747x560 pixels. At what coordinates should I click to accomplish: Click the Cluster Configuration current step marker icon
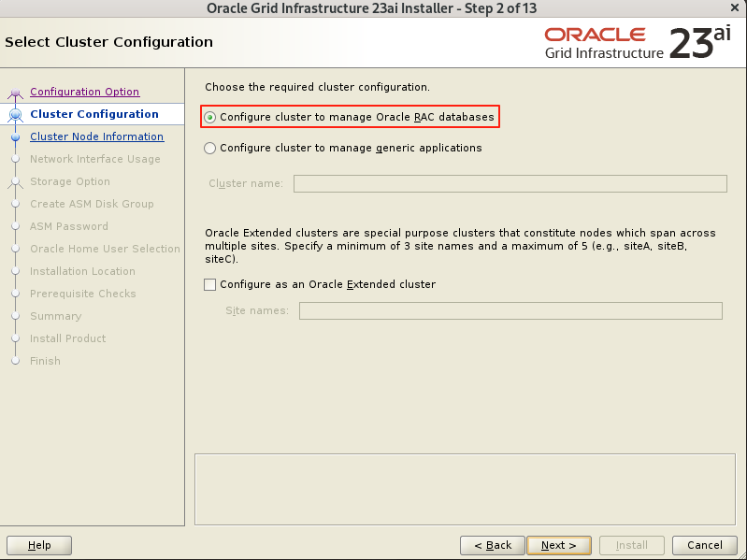[x=15, y=115]
